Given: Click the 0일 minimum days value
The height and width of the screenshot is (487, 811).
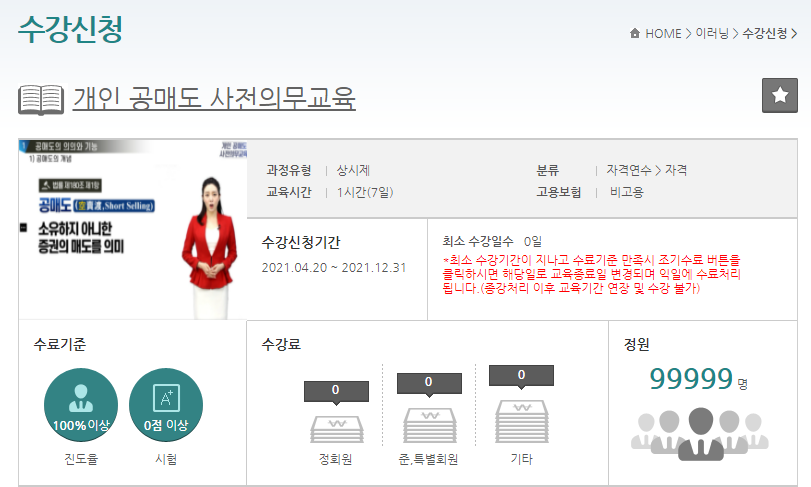Looking at the screenshot, I should tap(533, 241).
